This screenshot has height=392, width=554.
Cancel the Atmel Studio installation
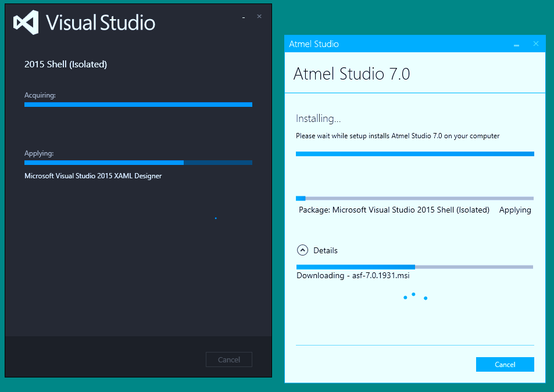pos(505,365)
